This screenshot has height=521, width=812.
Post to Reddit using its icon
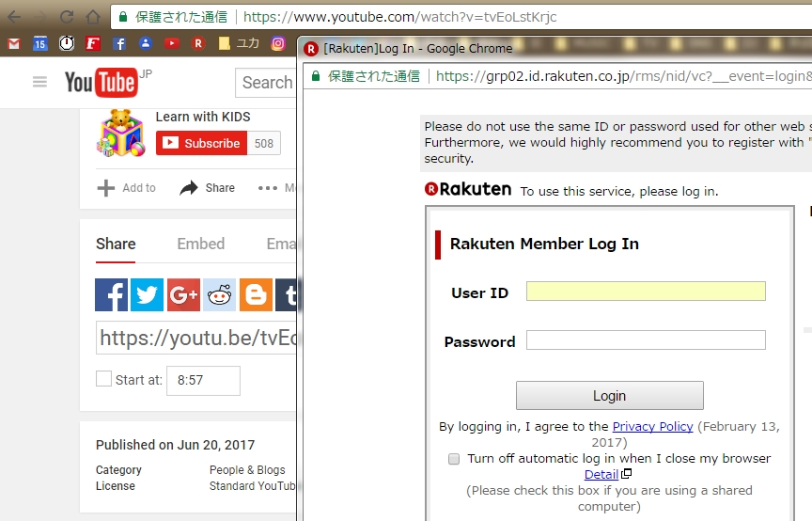click(220, 295)
